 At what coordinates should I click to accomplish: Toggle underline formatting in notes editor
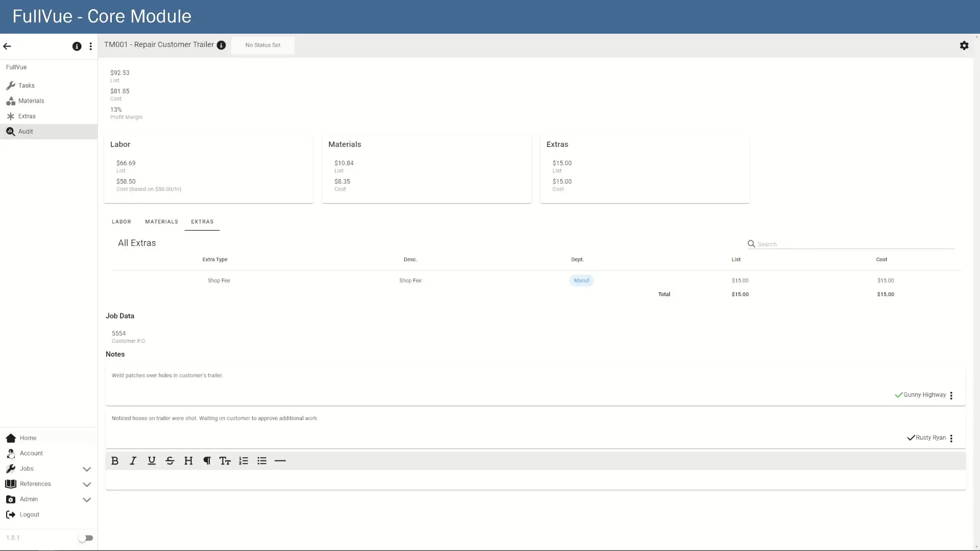pos(152,461)
